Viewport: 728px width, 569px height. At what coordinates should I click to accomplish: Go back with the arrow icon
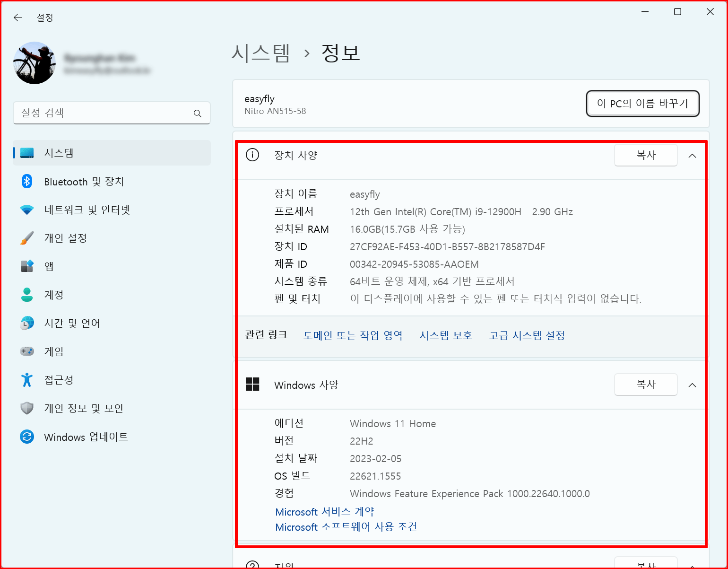point(18,18)
